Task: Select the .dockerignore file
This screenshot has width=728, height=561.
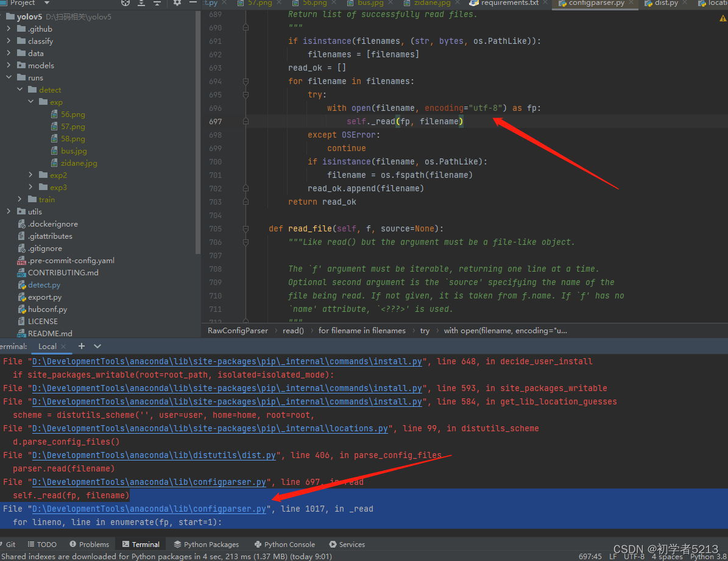Action: [53, 224]
